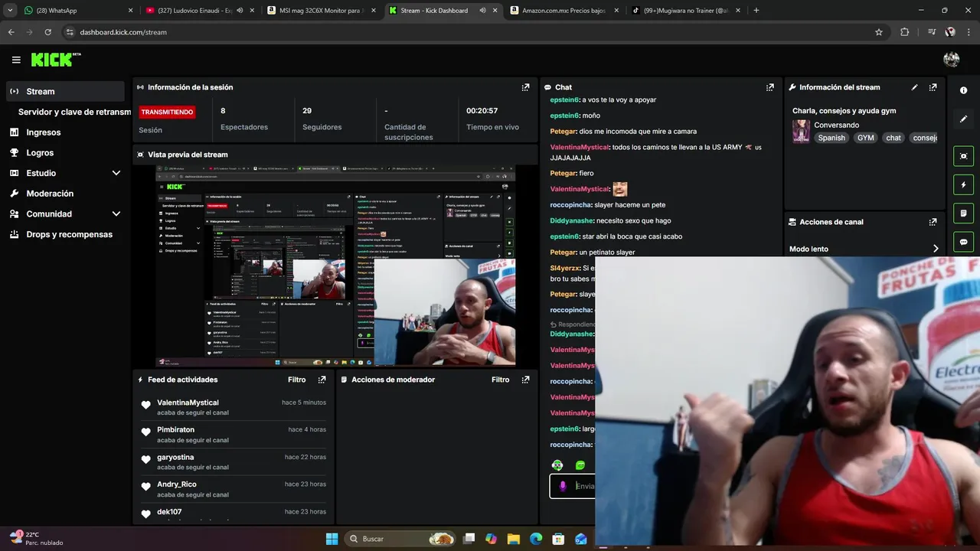This screenshot has height=551, width=980.
Task: Go back in browser history
Action: point(11,32)
